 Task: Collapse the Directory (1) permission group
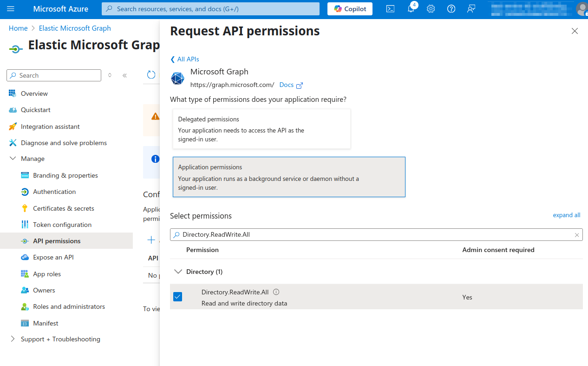[178, 271]
